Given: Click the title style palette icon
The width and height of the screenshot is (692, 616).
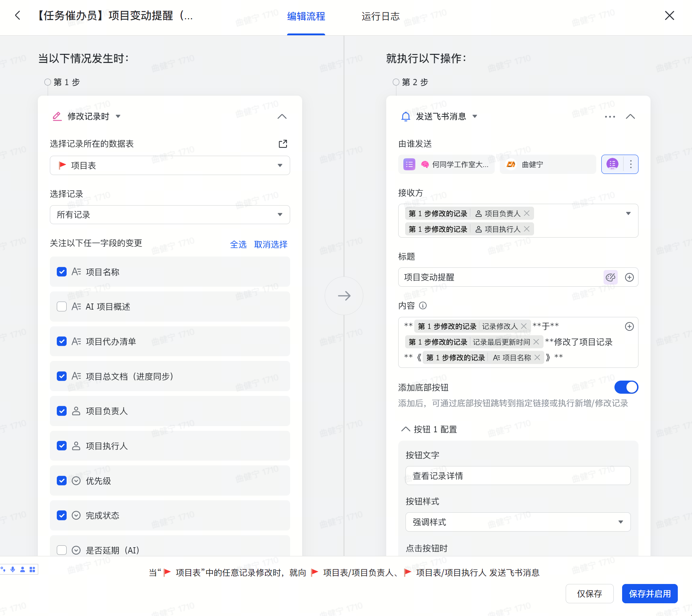Looking at the screenshot, I should 610,278.
